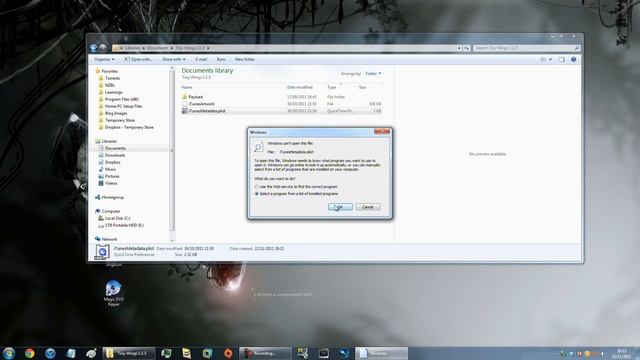The width and height of the screenshot is (640, 360).
Task: Open the Home PC Setup Files favorite
Action: pos(123,106)
